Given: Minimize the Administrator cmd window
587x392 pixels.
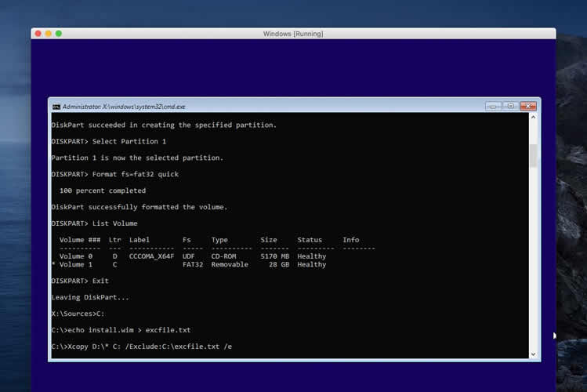Looking at the screenshot, I should click(493, 107).
